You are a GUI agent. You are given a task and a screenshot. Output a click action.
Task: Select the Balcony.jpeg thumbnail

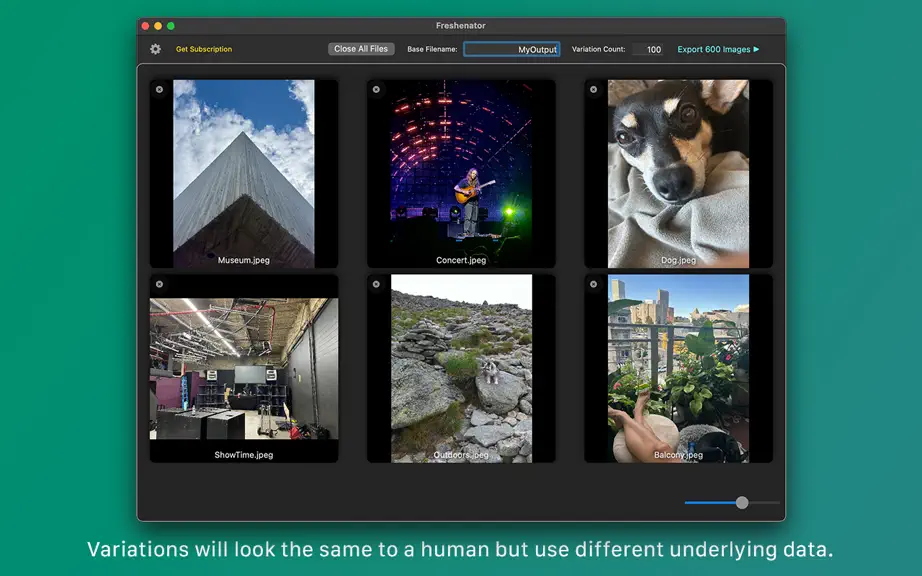tap(679, 369)
